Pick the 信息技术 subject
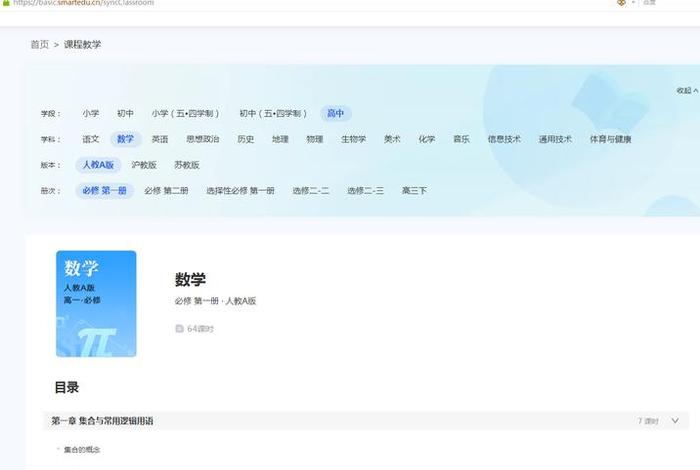This screenshot has width=700, height=470. click(504, 139)
